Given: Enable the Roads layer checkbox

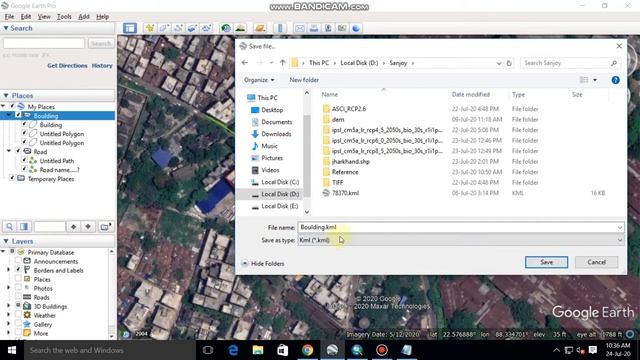Looking at the screenshot, I should coord(18,297).
